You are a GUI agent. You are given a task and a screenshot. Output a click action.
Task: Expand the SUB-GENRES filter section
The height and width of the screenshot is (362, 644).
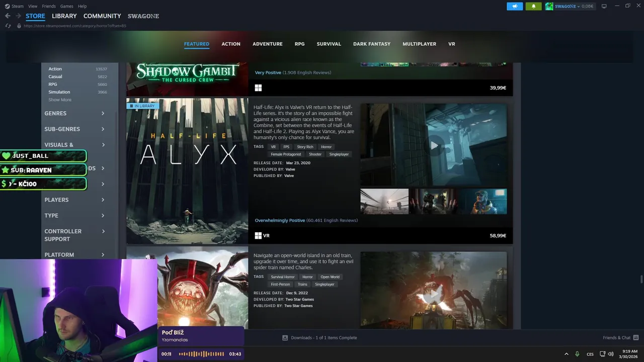point(74,129)
